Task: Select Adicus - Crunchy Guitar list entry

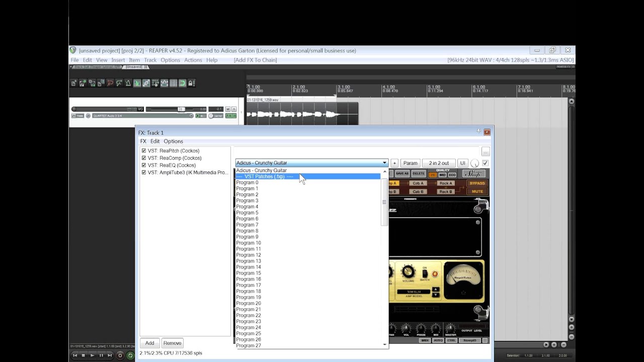Action: coord(308,170)
